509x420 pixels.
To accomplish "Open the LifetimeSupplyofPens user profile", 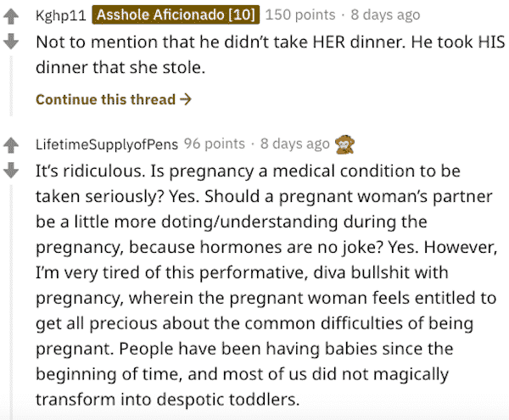I will 107,144.
